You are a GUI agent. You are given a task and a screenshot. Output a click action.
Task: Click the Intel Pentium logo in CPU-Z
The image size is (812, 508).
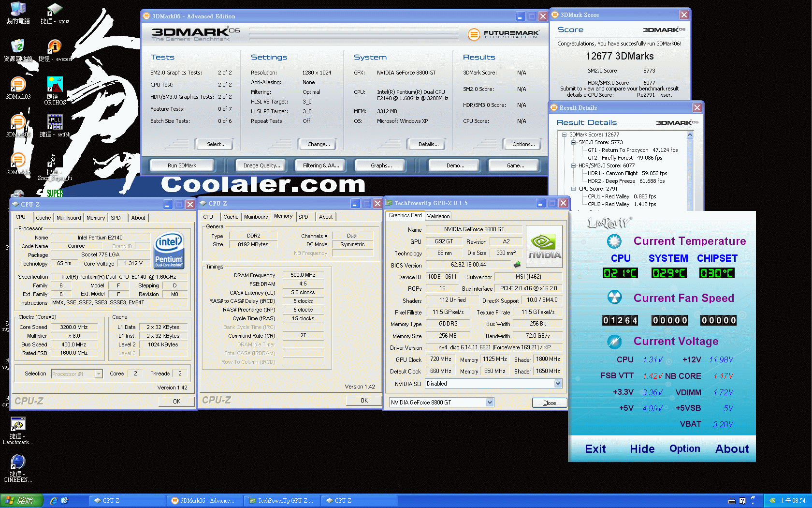click(168, 250)
